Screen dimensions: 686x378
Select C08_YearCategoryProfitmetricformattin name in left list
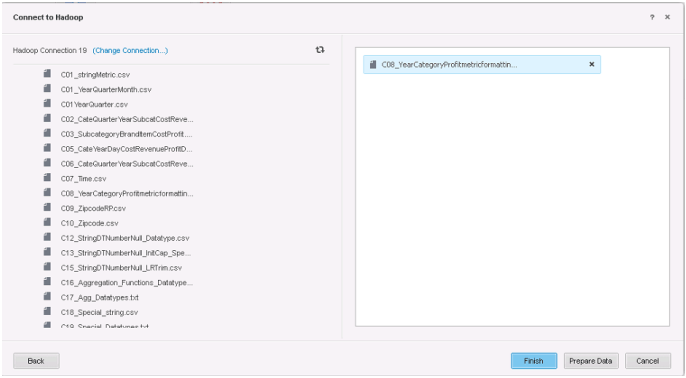pos(127,194)
